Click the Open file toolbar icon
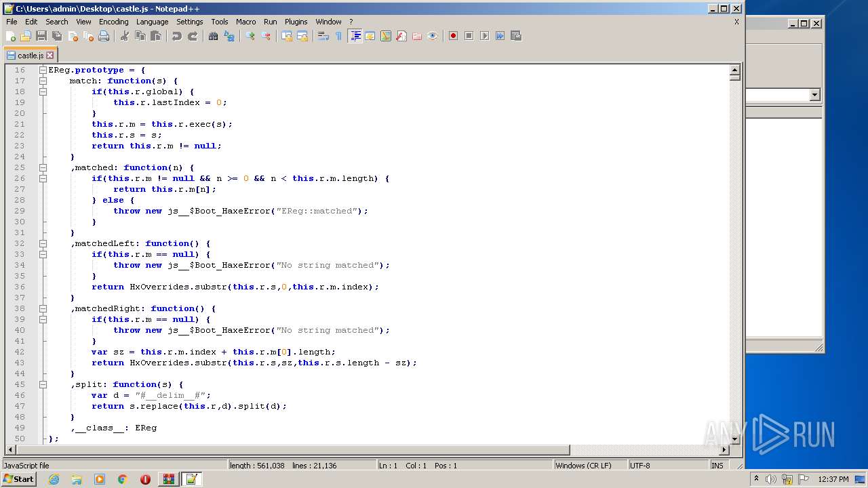Image resolution: width=868 pixels, height=488 pixels. [26, 36]
